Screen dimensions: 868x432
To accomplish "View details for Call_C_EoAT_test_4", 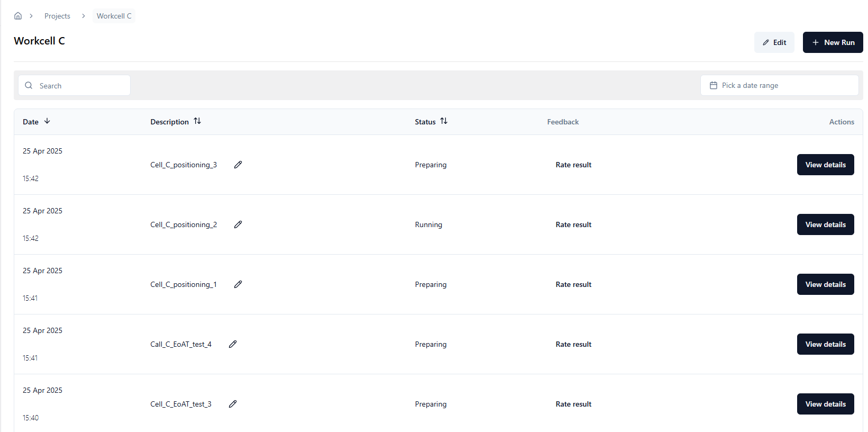I will tap(826, 344).
